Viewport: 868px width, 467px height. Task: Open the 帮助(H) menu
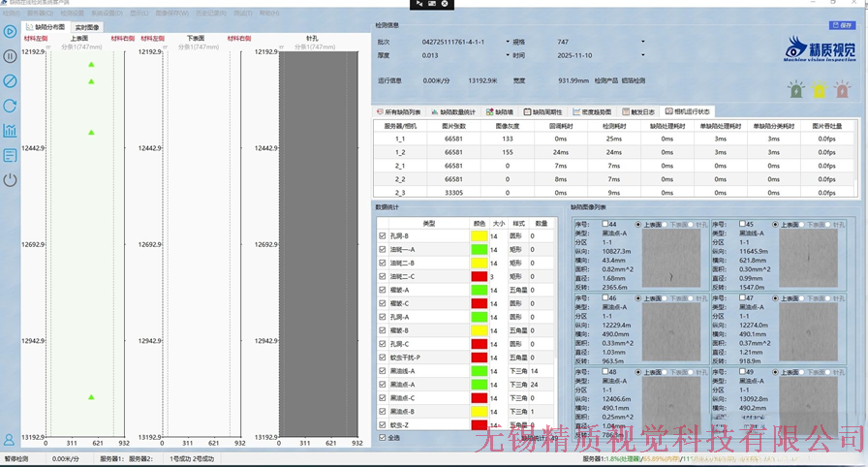[x=269, y=13]
